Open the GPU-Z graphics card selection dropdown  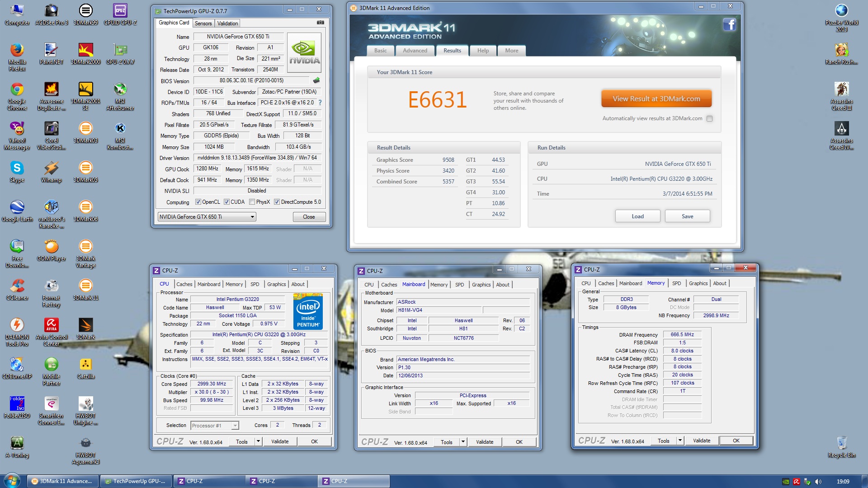207,217
